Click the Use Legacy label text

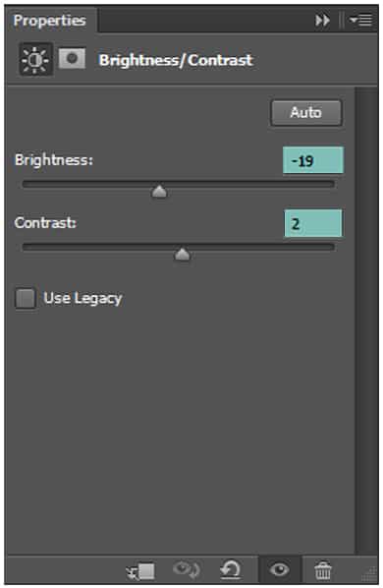pyautogui.click(x=82, y=299)
